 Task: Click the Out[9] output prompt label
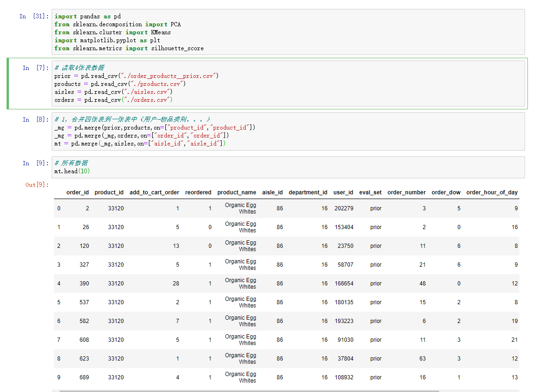tap(37, 185)
